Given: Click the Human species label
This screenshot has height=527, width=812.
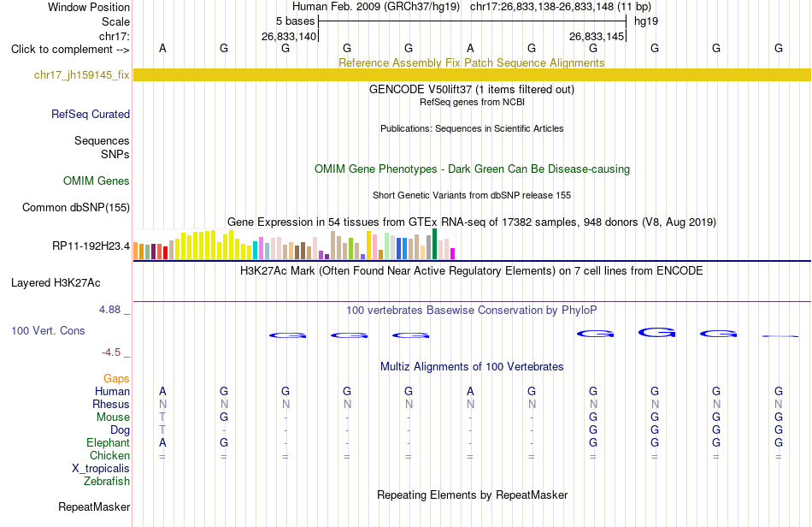Looking at the screenshot, I should tap(112, 391).
